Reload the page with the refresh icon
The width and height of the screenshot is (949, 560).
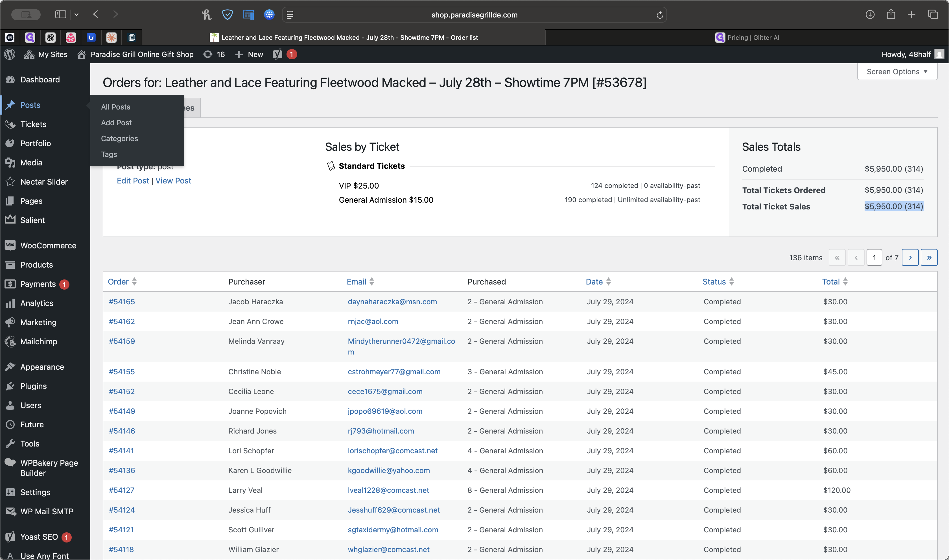click(660, 15)
